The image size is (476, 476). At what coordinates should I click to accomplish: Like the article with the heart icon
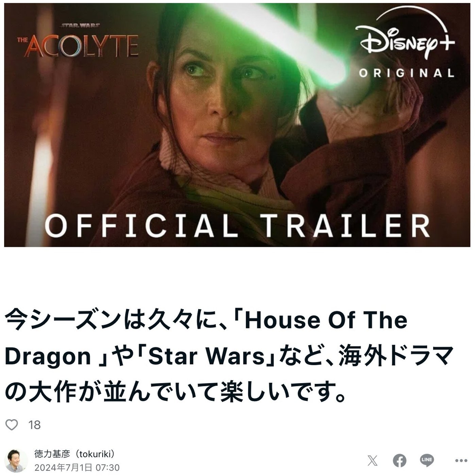(x=12, y=425)
